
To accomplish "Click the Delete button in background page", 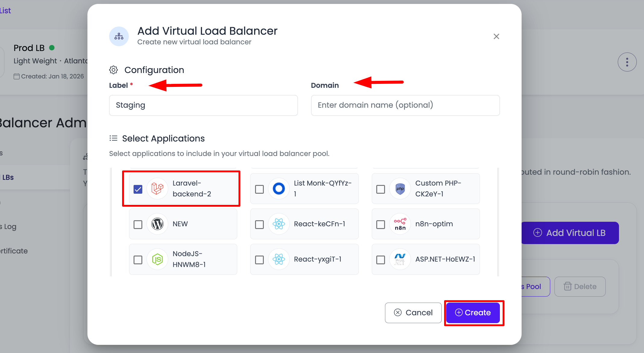I will 580,286.
